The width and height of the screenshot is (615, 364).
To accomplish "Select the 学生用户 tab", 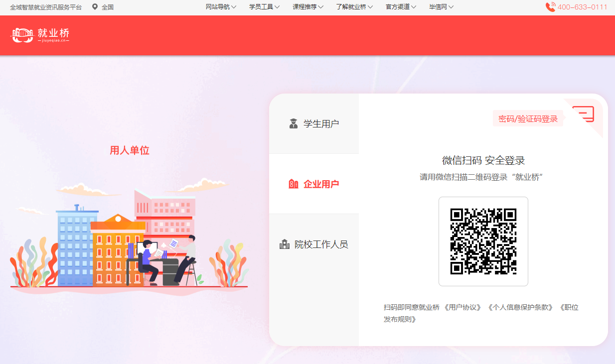I will 314,123.
